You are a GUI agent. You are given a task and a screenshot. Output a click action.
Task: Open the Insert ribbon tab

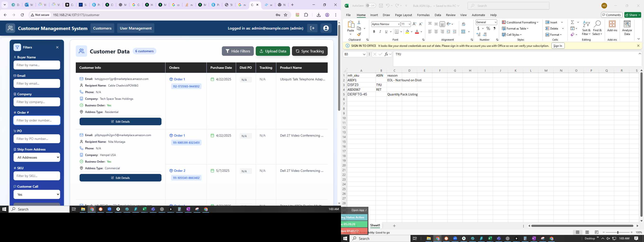click(x=374, y=15)
